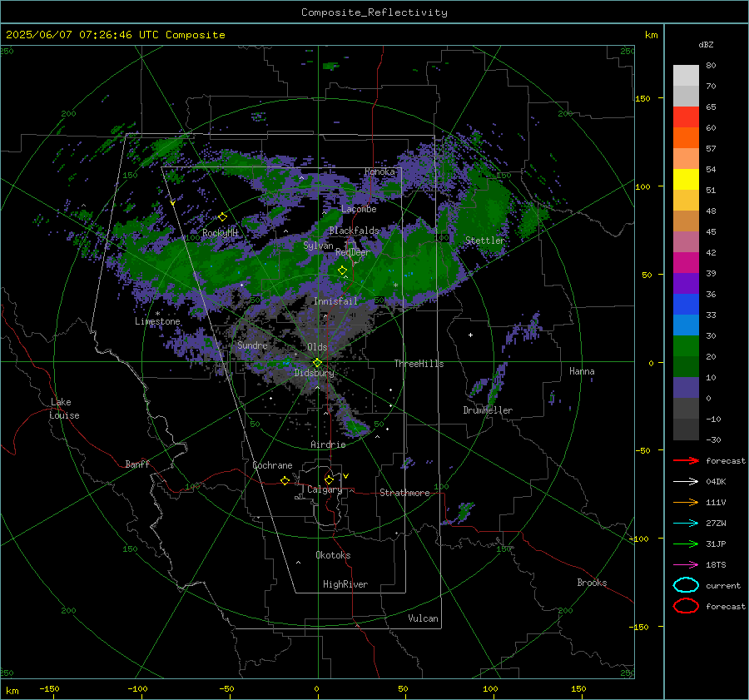Click the Limestone label
749x700 pixels.
pos(157,321)
